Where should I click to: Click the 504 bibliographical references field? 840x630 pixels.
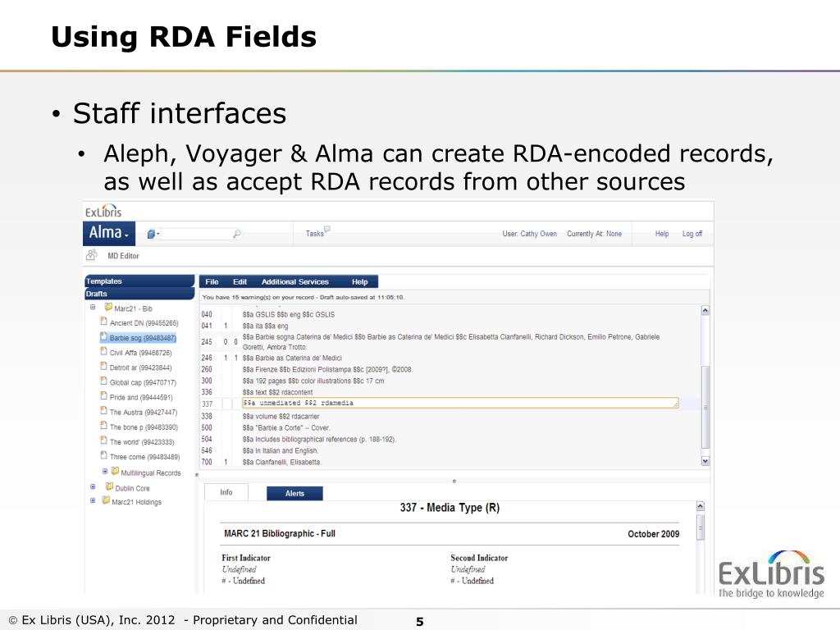coord(319,440)
